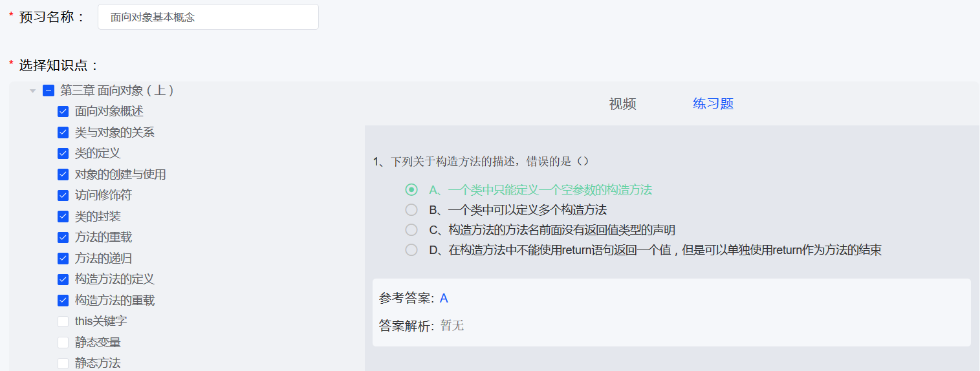
Task: Toggle the 第三章 面向对象（上）parent checkbox
Action: [x=49, y=91]
